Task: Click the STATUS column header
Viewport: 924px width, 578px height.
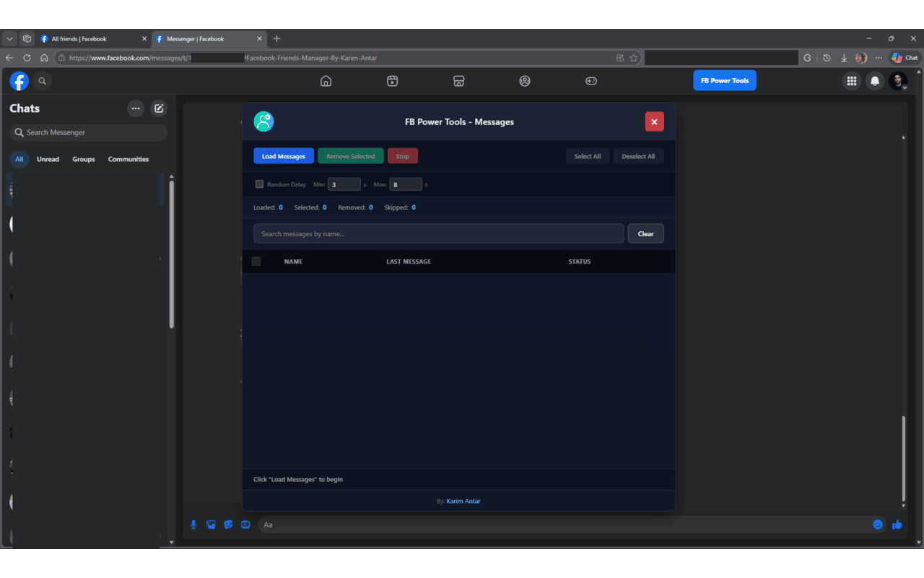Action: (580, 262)
